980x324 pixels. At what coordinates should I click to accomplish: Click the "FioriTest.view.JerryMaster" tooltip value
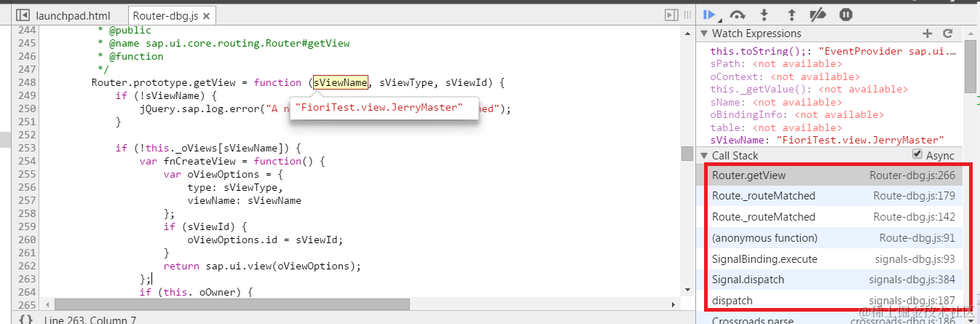tap(379, 108)
